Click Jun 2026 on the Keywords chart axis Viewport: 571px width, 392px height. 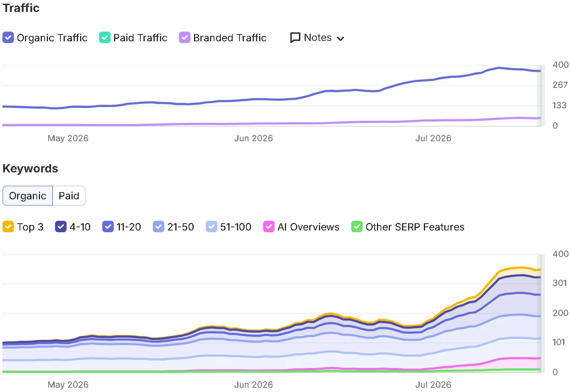254,385
